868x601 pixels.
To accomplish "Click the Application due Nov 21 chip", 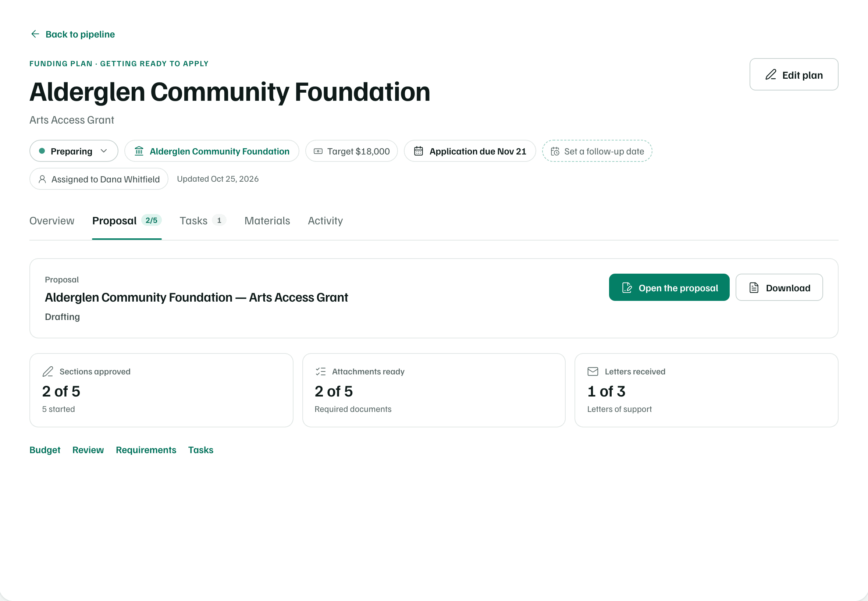I will tap(470, 151).
